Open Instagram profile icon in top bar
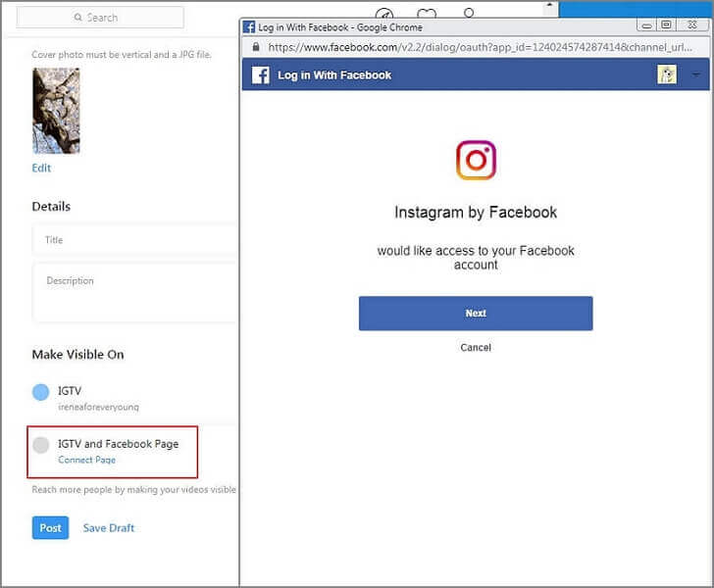This screenshot has height=588, width=714. (469, 13)
